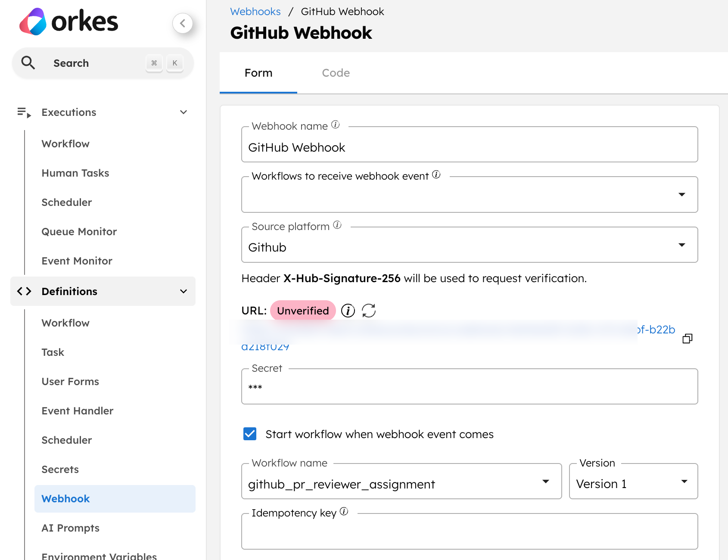The image size is (728, 560).
Task: Click the Idempotency key field
Action: (x=470, y=532)
